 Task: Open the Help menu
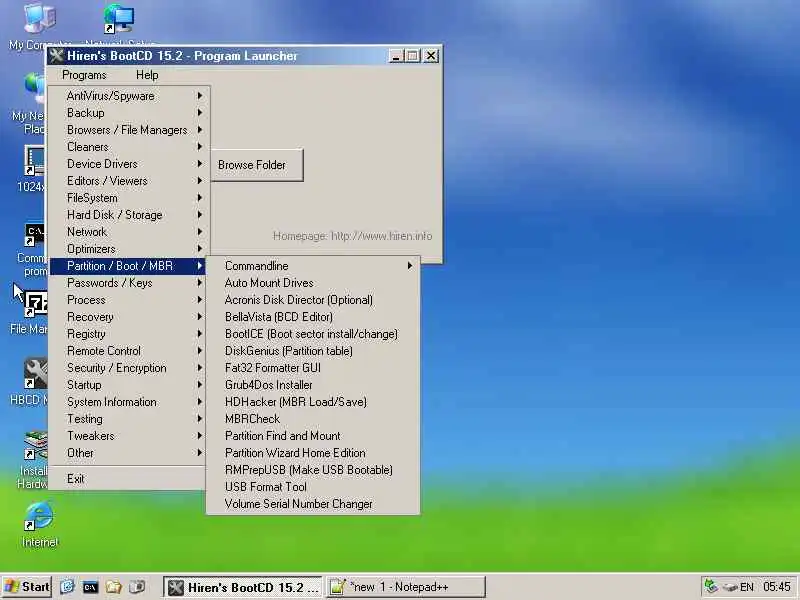tap(147, 75)
